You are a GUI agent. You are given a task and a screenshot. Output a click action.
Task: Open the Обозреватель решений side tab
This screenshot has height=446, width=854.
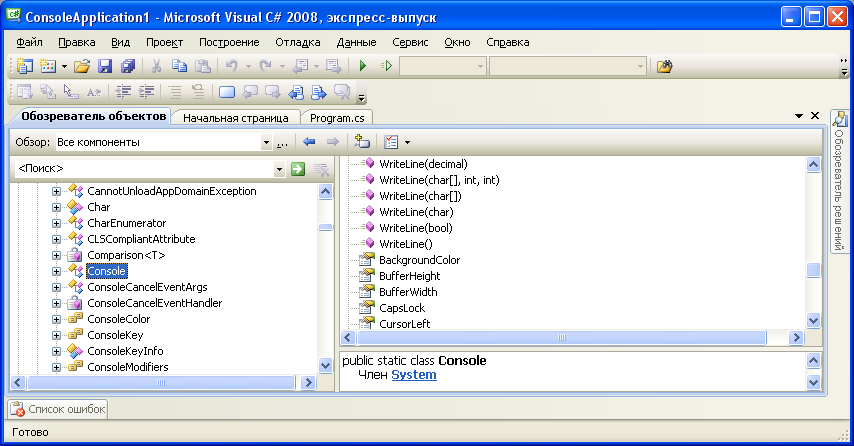pyautogui.click(x=839, y=181)
